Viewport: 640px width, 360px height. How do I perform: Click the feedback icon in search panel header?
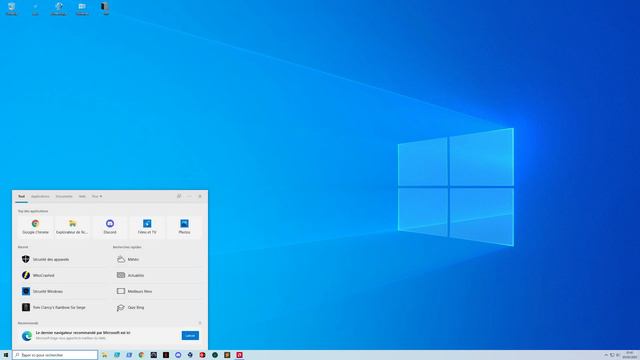coord(179,196)
